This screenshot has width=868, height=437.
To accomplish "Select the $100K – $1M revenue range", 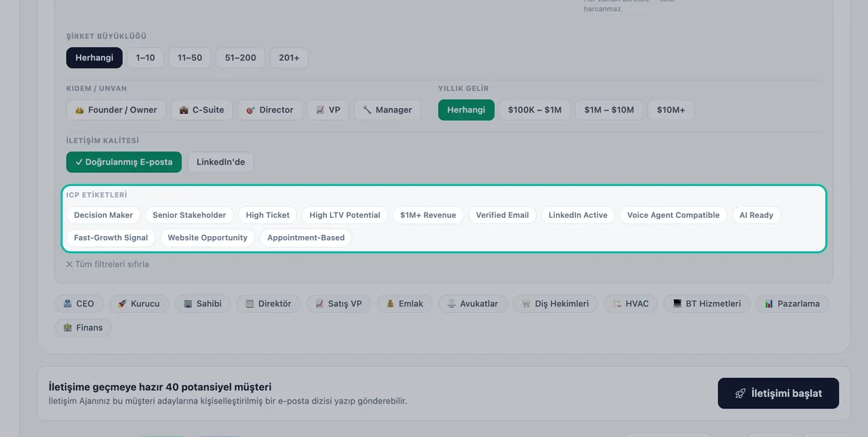I will pyautogui.click(x=535, y=110).
